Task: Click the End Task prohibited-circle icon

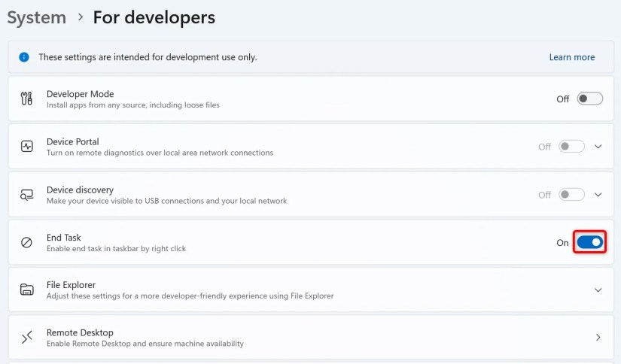Action: pos(27,242)
